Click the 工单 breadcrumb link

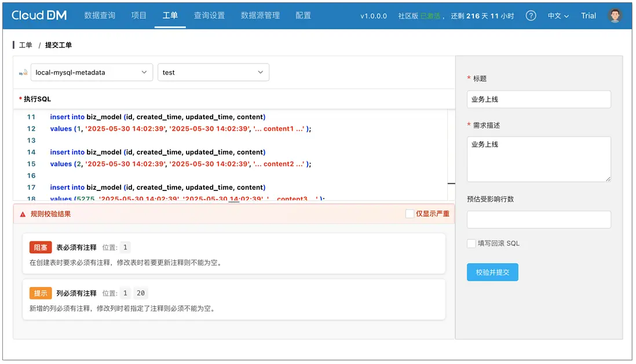[x=25, y=45]
